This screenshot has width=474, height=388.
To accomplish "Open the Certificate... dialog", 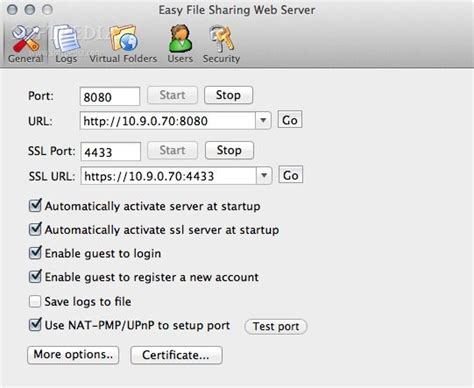I will (x=176, y=355).
